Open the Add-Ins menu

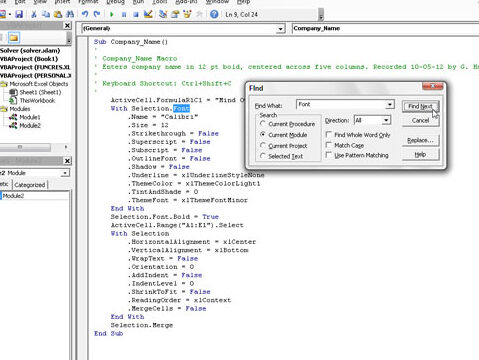(x=186, y=2)
